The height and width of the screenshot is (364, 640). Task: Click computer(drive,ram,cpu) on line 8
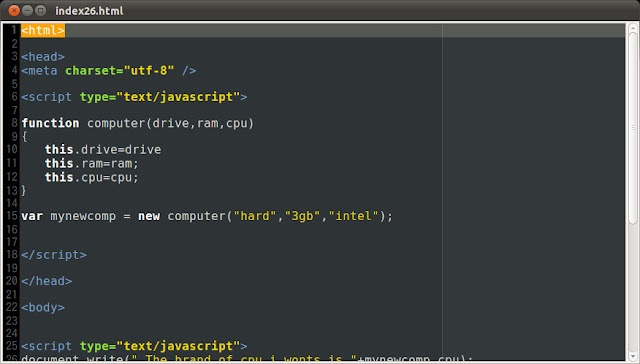click(170, 123)
